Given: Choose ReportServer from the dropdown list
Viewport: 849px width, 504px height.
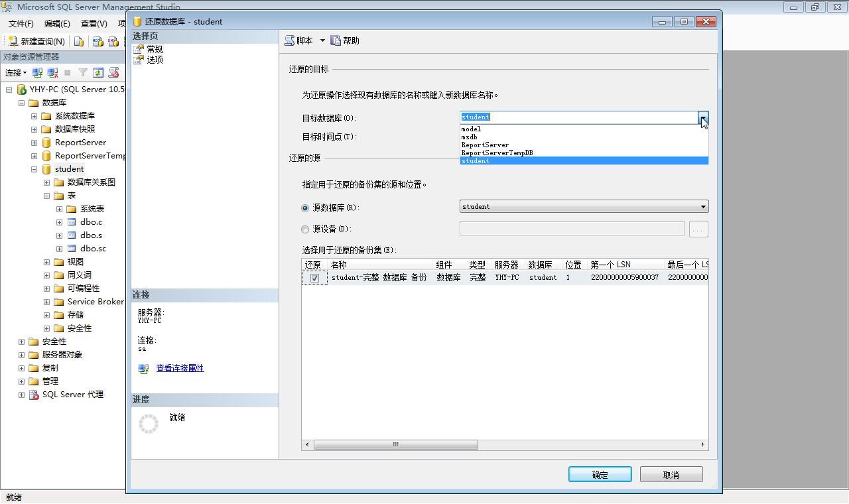Looking at the screenshot, I should pos(584,145).
